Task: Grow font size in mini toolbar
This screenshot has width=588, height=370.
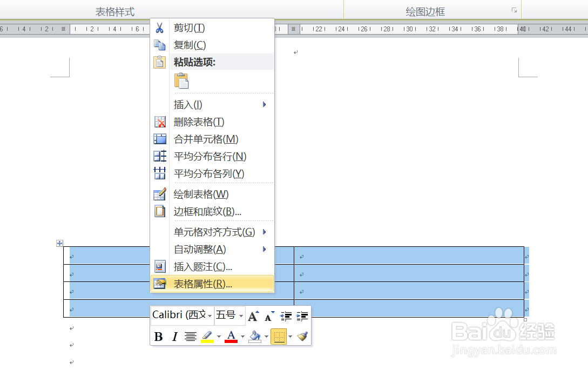Action: click(253, 316)
